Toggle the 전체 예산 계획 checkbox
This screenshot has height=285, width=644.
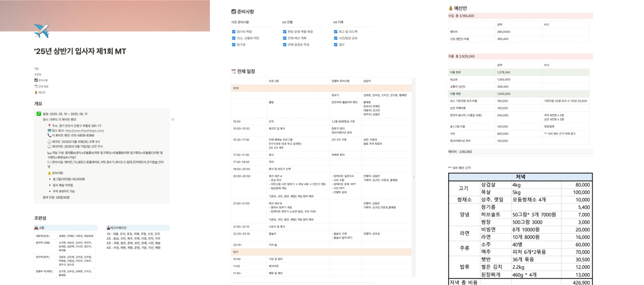pos(284,38)
